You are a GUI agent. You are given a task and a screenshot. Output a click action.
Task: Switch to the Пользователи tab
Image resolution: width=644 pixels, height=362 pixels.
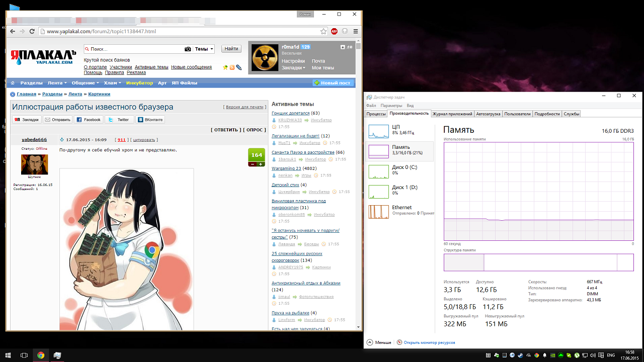click(x=518, y=114)
